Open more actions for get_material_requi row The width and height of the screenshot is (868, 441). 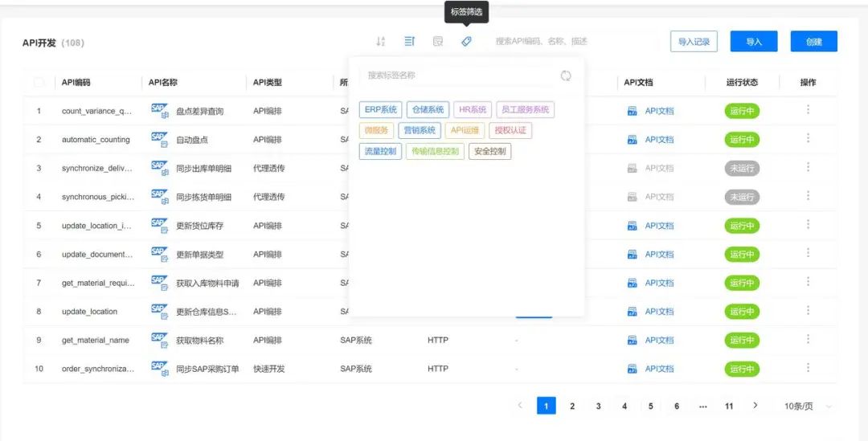point(809,282)
